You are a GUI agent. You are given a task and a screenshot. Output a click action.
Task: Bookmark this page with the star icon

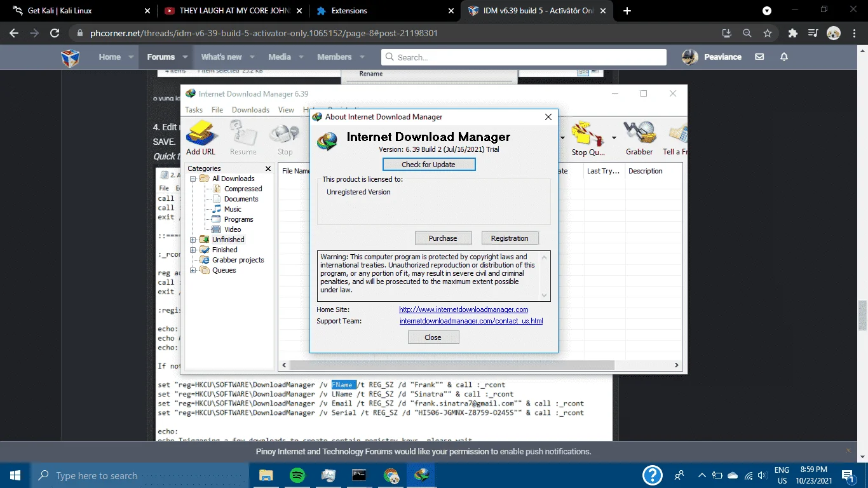click(x=768, y=33)
